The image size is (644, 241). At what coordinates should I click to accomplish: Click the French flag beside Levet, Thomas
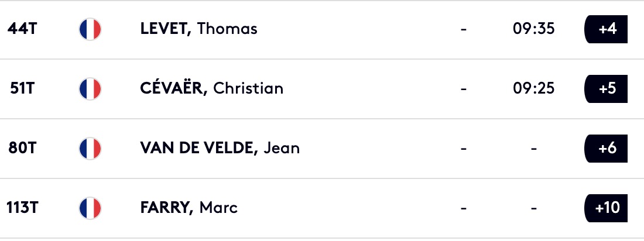coord(90,29)
